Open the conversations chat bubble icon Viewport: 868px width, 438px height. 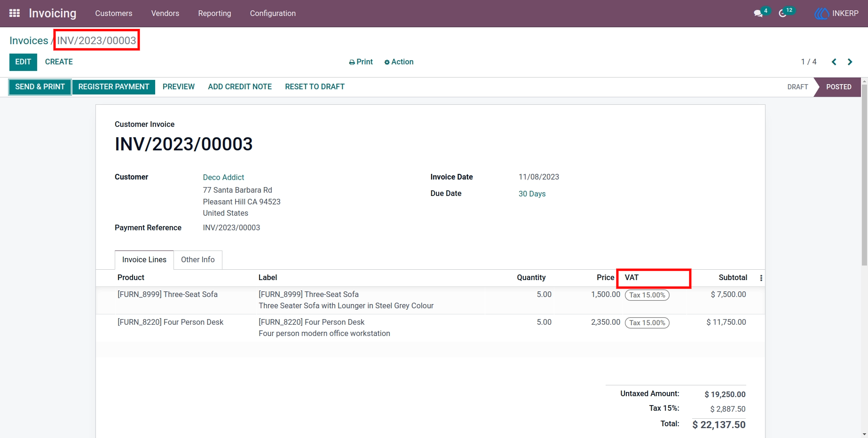pos(758,14)
